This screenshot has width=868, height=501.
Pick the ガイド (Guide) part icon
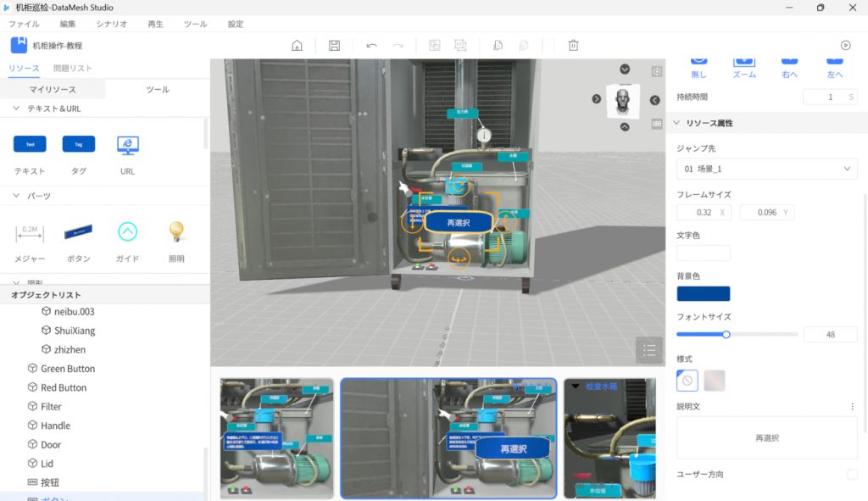pos(127,231)
